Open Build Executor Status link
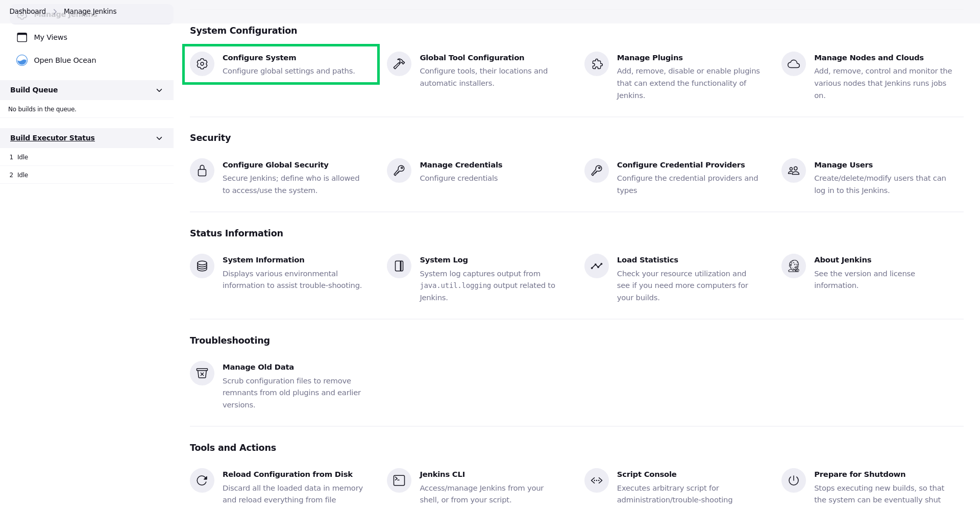The image size is (980, 508). tap(53, 138)
